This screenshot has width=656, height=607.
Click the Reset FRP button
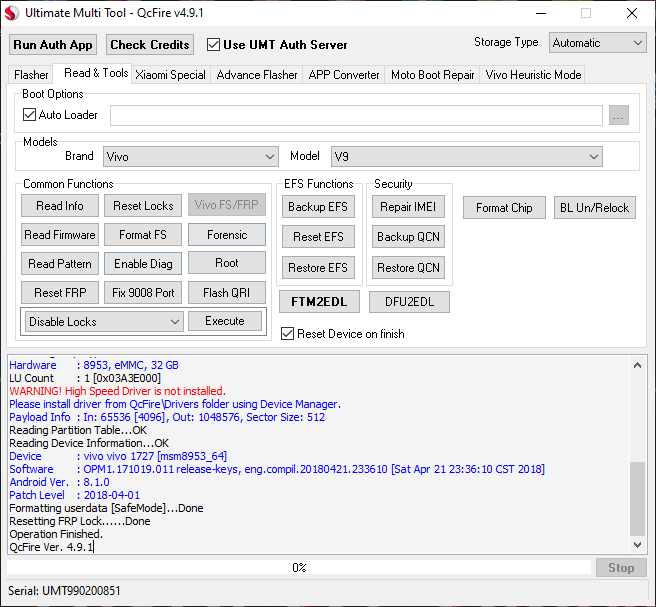click(x=60, y=292)
